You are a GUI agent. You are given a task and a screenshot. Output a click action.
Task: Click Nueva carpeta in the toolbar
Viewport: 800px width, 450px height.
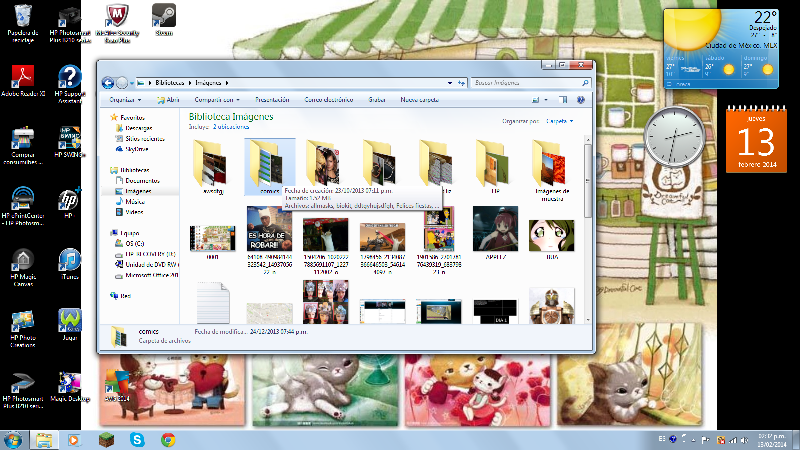pos(419,100)
